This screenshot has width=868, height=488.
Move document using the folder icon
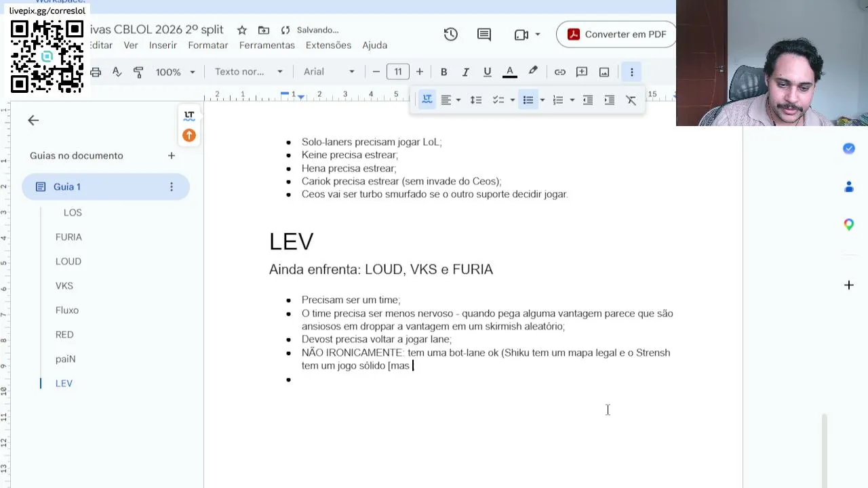(x=264, y=30)
